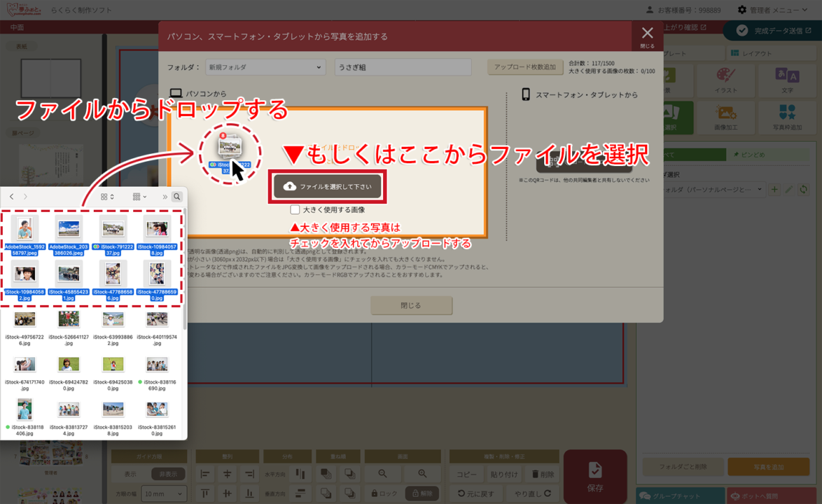The height and width of the screenshot is (504, 822).
Task: Select iStock-838118406.jpg in Finder
Action: 25,418
